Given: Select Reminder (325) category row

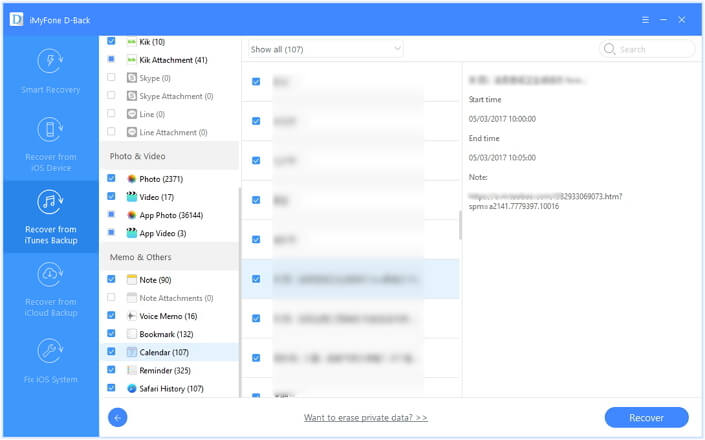Looking at the screenshot, I should point(170,370).
